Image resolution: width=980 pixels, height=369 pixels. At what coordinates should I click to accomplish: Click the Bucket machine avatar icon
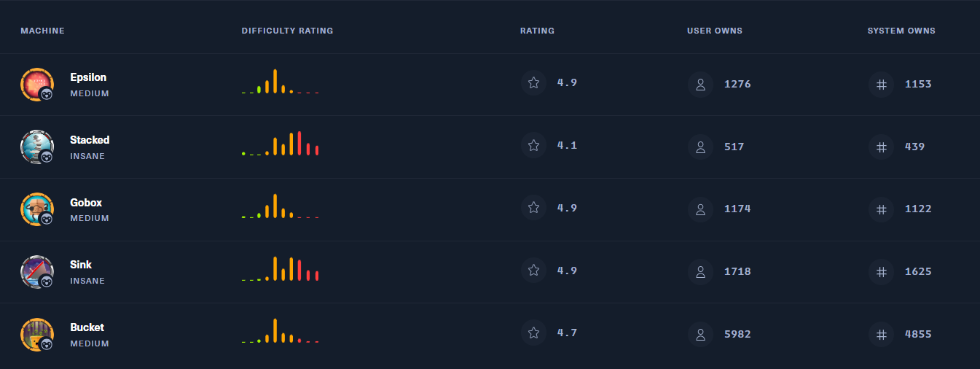point(36,335)
